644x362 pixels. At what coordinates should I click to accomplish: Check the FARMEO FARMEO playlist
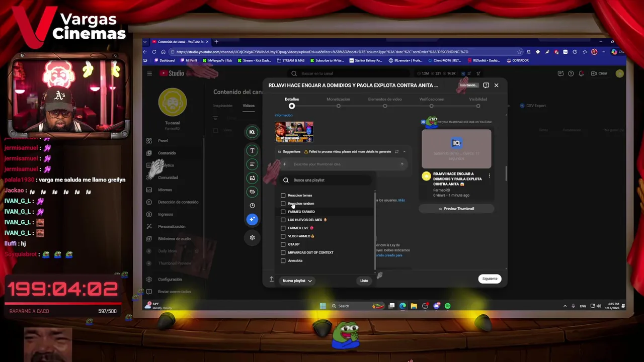click(x=283, y=212)
